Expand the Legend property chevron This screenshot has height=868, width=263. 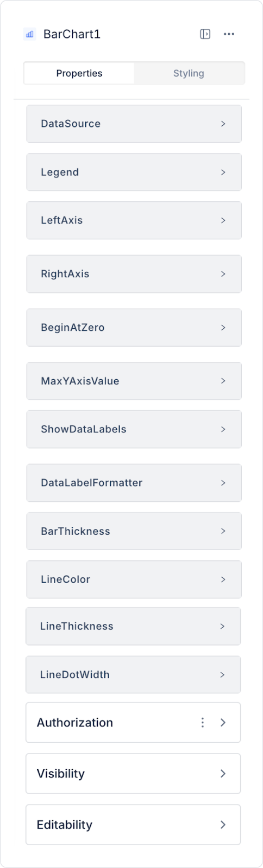pyautogui.click(x=223, y=172)
